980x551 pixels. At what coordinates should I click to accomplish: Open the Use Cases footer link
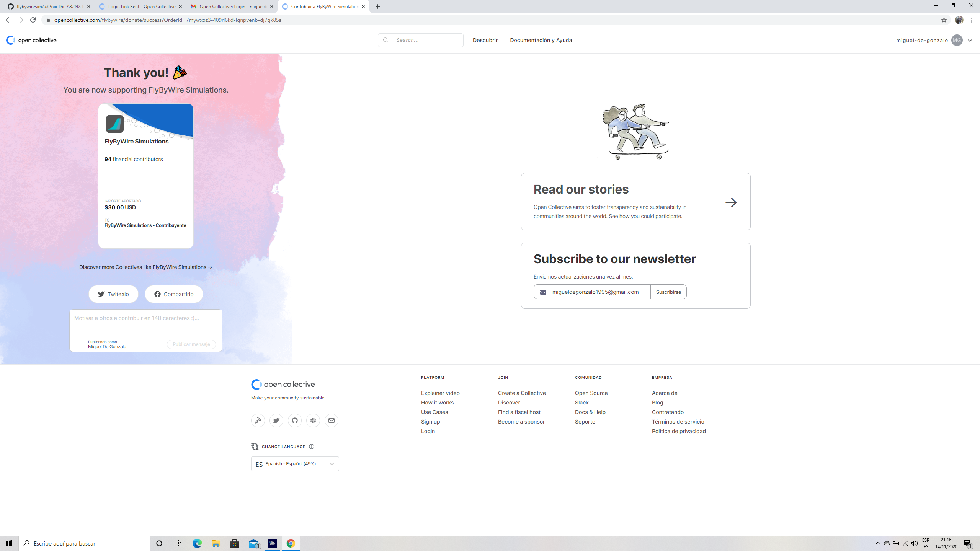click(x=434, y=412)
